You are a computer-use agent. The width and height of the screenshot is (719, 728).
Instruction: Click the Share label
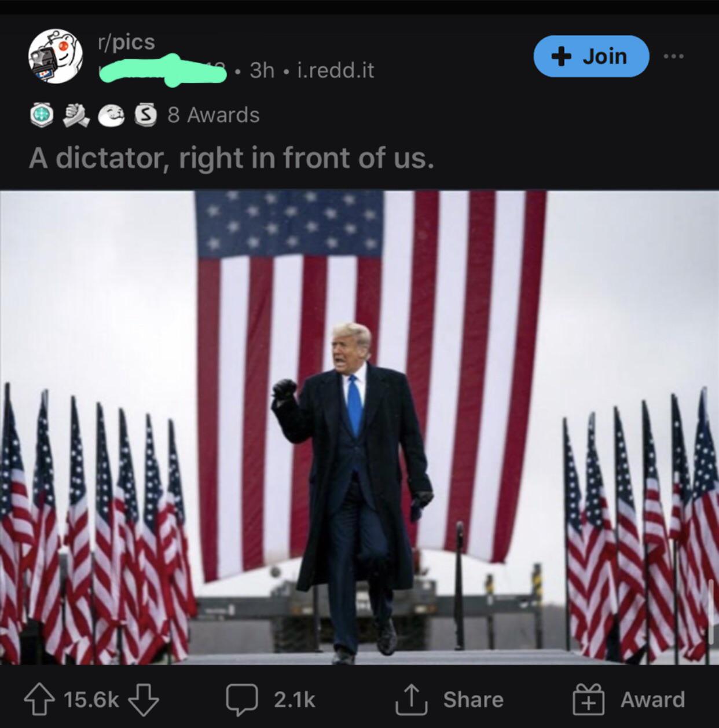(474, 700)
